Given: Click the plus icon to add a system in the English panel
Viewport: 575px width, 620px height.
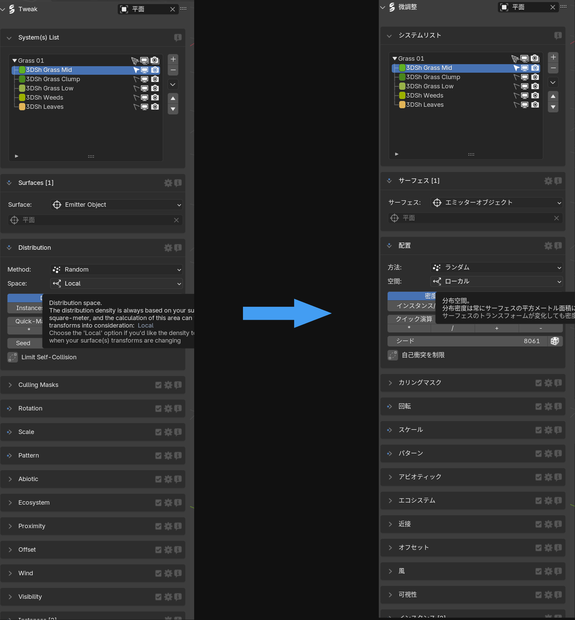Looking at the screenshot, I should pos(173,59).
